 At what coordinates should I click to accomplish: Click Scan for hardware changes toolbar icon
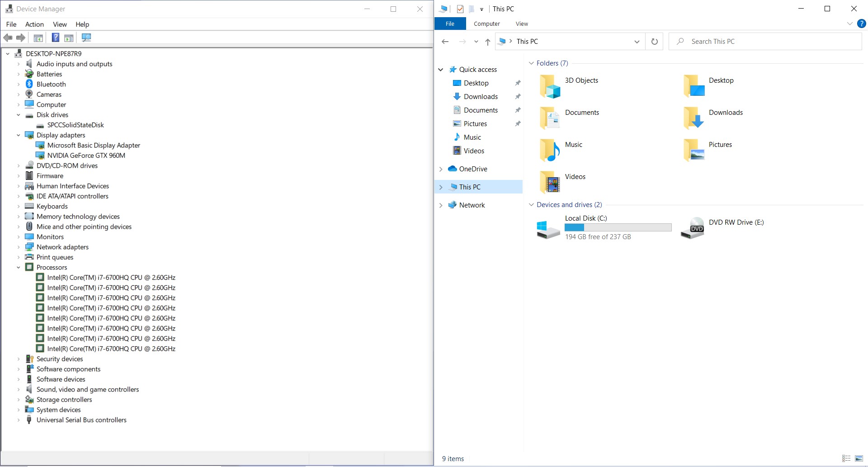[86, 38]
